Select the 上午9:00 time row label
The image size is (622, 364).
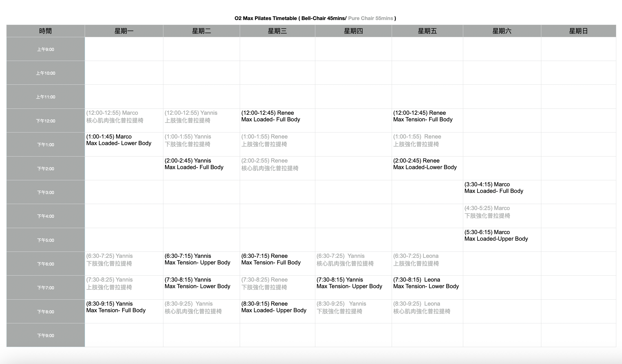tap(45, 49)
